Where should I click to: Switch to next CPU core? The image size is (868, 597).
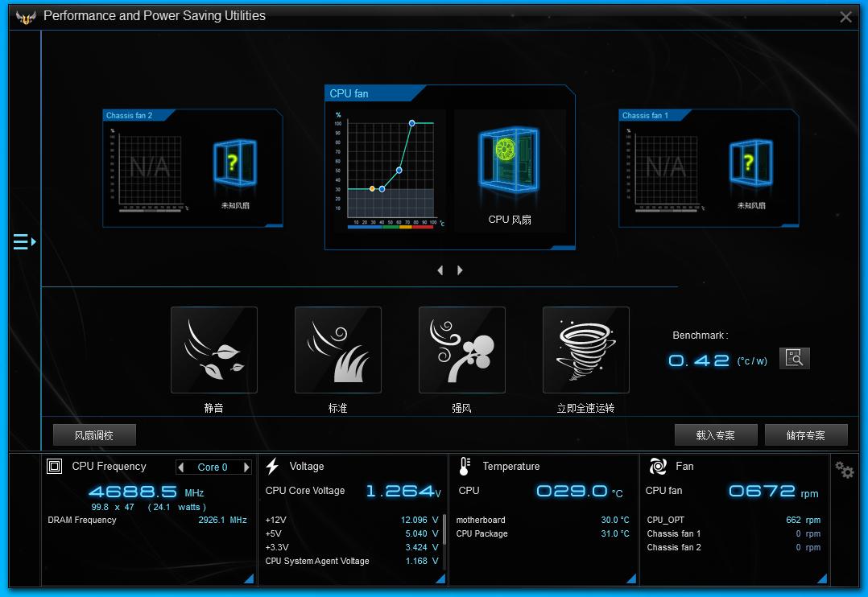pos(246,467)
